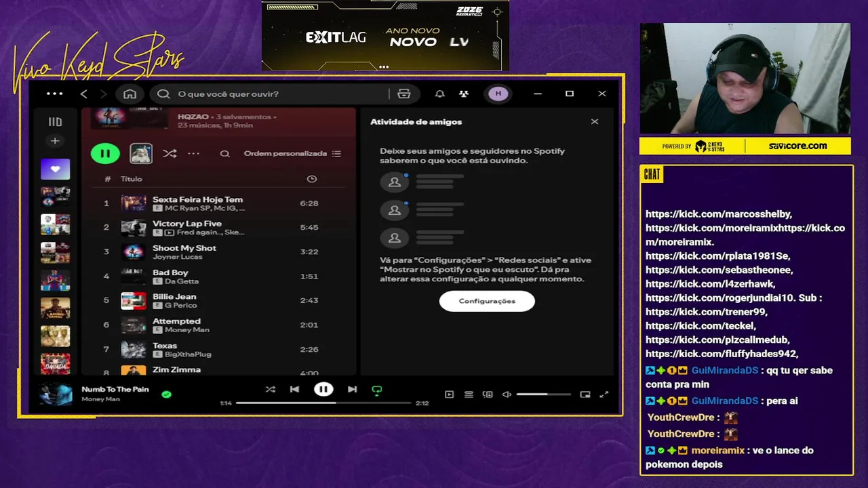Skip to next track
Screen dimensions: 868x488
pos(352,389)
